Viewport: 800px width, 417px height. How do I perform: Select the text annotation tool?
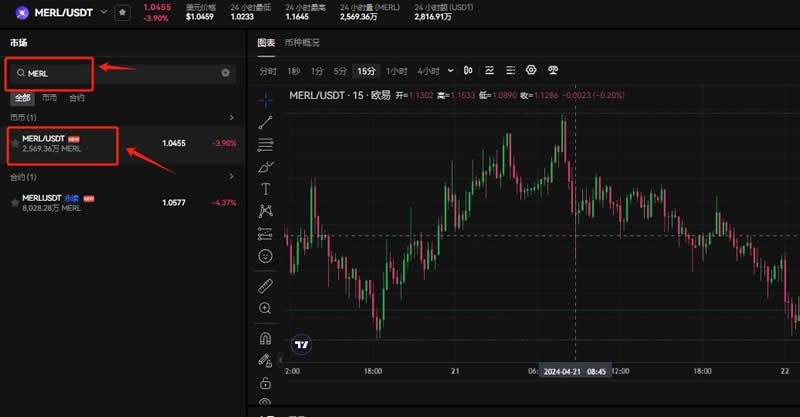tap(265, 188)
